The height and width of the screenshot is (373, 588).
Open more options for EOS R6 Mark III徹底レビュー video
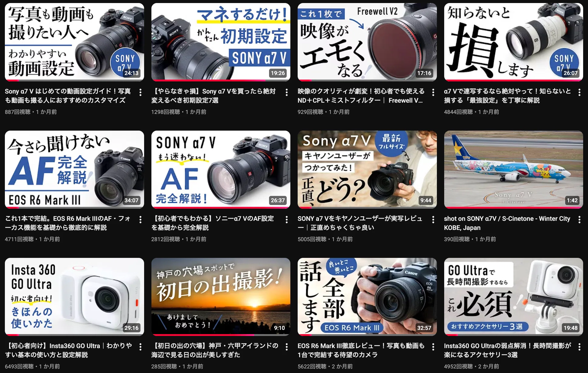pyautogui.click(x=433, y=347)
